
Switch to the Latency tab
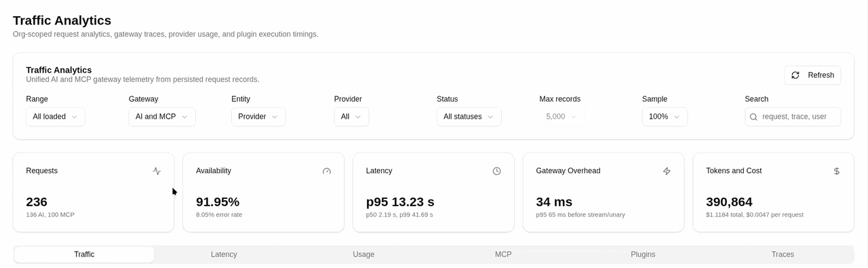[224, 254]
